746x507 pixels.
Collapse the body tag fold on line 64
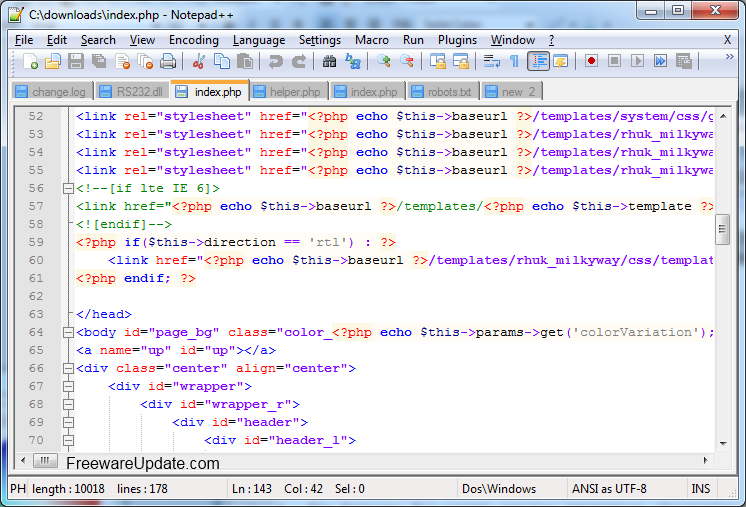pyautogui.click(x=69, y=332)
